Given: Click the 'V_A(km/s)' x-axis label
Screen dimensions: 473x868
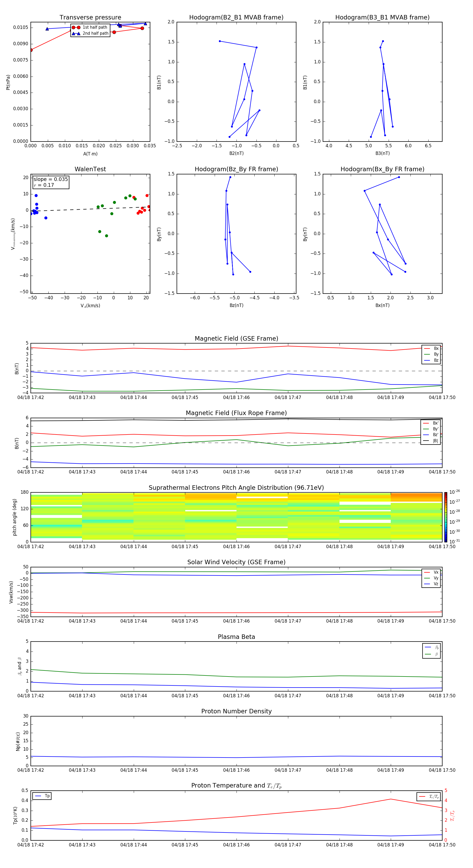Looking at the screenshot, I should pos(90,306).
